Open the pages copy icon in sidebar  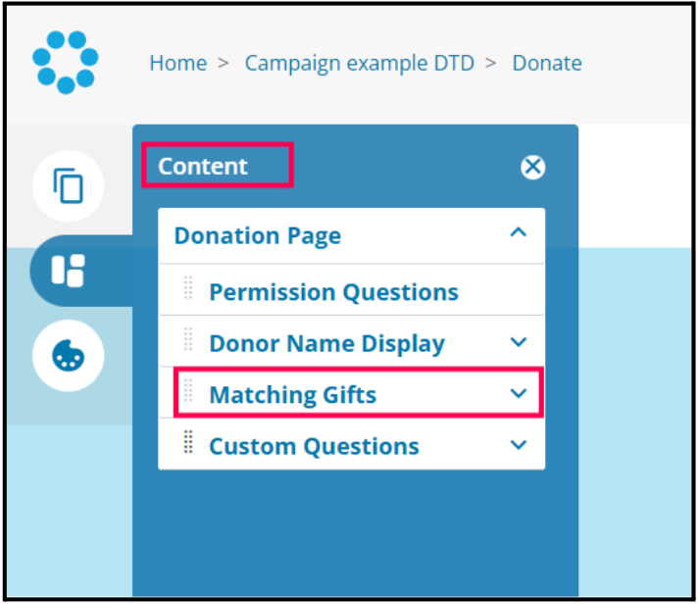tap(68, 185)
